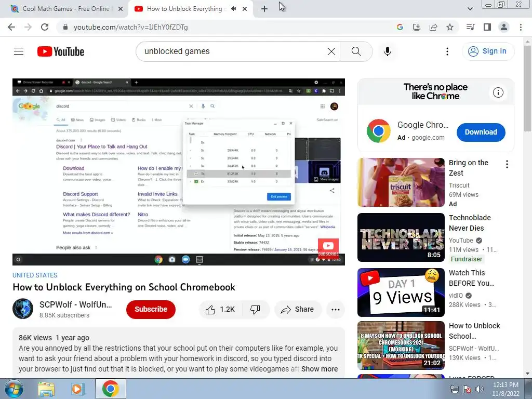The height and width of the screenshot is (399, 532).
Task: Toggle the browser side panel
Action: [487, 27]
